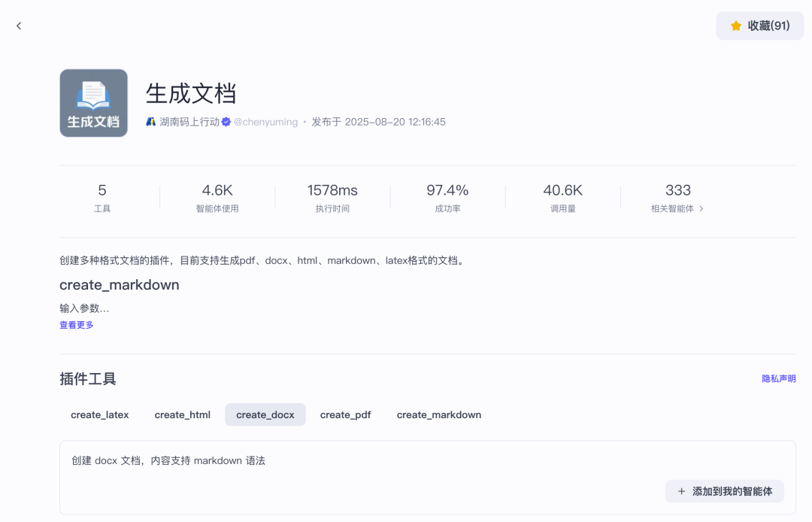Switch to the create_html tab

pyautogui.click(x=183, y=414)
